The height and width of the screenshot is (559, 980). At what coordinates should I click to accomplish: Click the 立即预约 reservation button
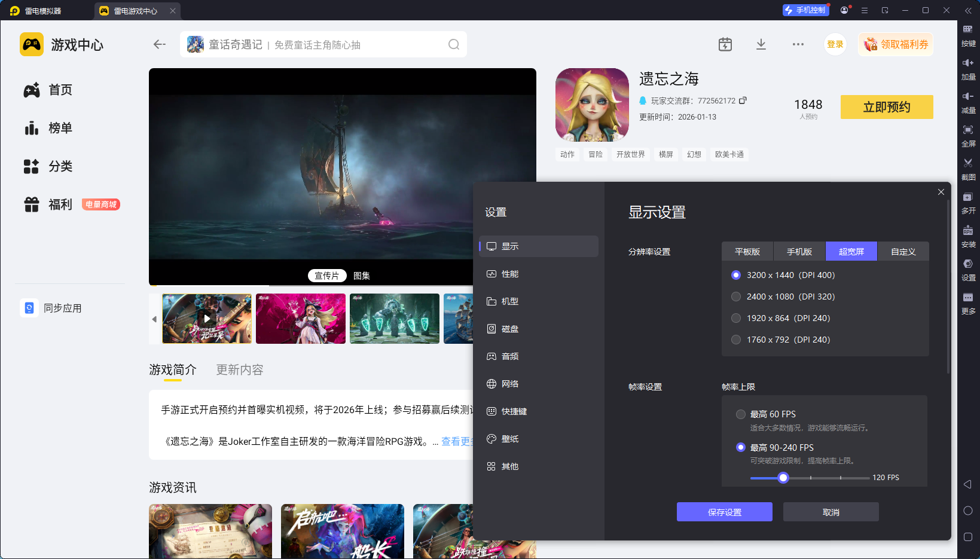(x=886, y=107)
